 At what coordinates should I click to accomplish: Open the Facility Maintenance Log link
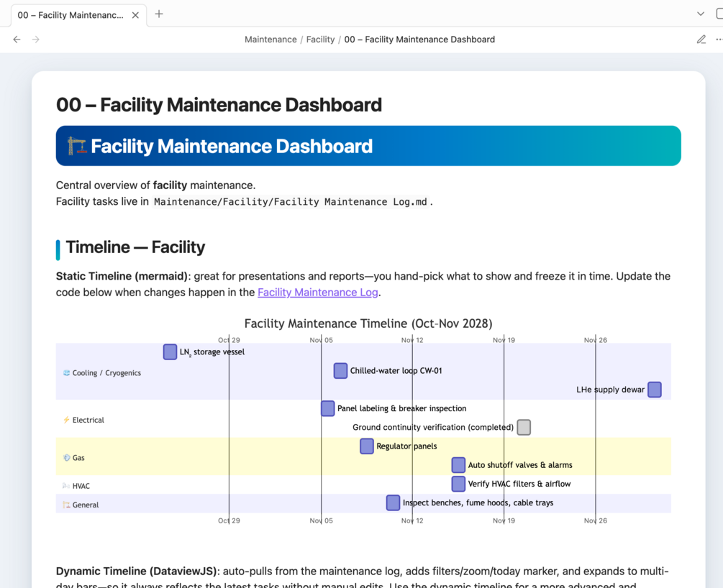pyautogui.click(x=317, y=293)
